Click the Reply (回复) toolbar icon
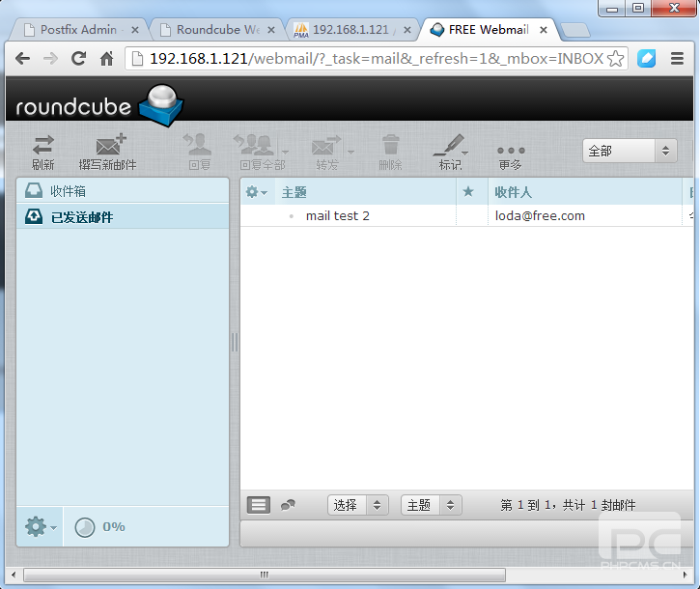 tap(199, 153)
